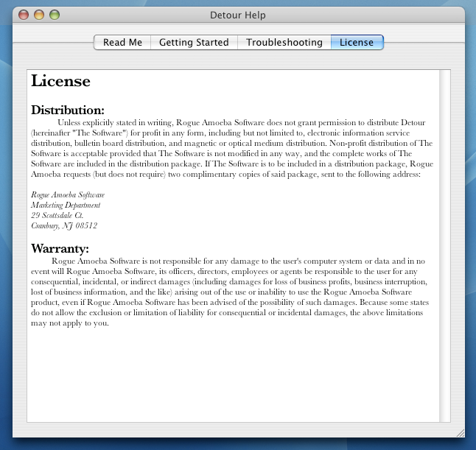Open the Getting Started tab
This screenshot has width=476, height=450.
(194, 42)
